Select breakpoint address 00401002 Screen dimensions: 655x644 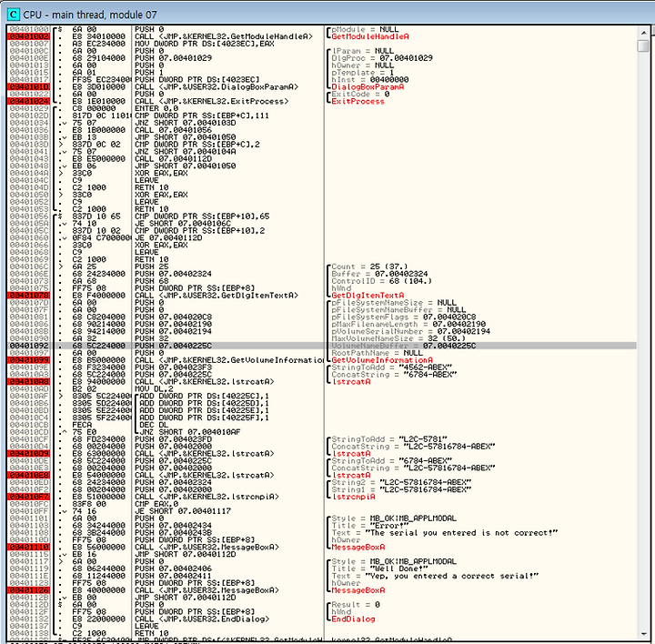pos(29,36)
